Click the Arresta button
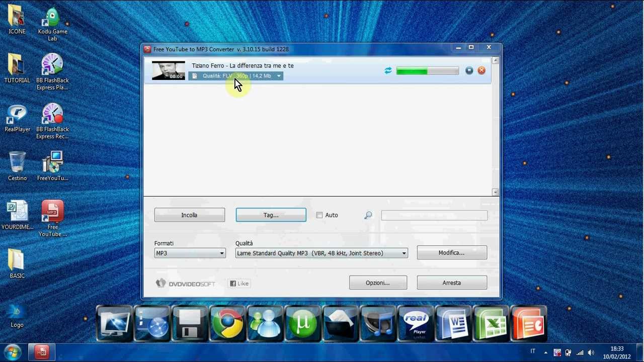 452,283
